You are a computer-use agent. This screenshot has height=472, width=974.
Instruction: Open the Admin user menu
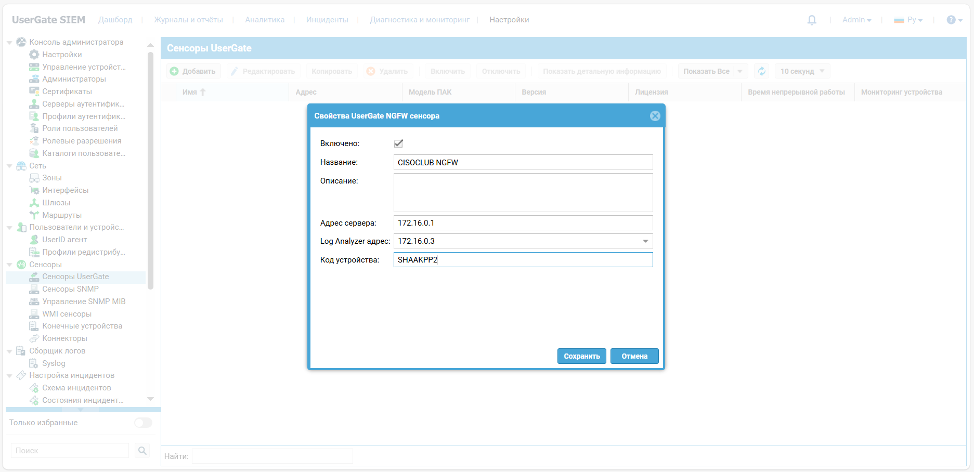tap(856, 20)
